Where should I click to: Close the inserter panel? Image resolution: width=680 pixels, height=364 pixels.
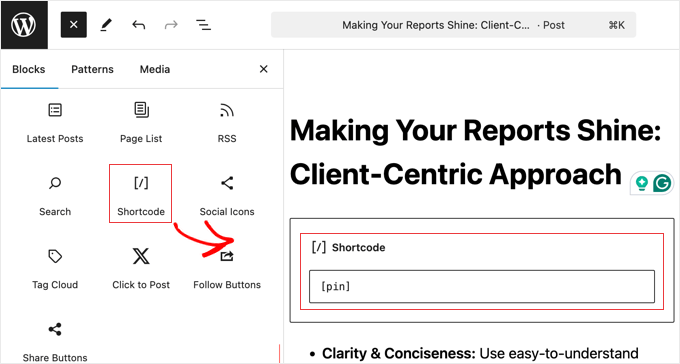coord(263,69)
